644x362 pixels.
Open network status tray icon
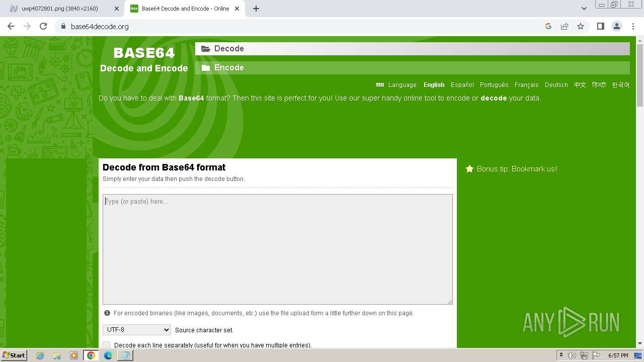tap(584, 355)
